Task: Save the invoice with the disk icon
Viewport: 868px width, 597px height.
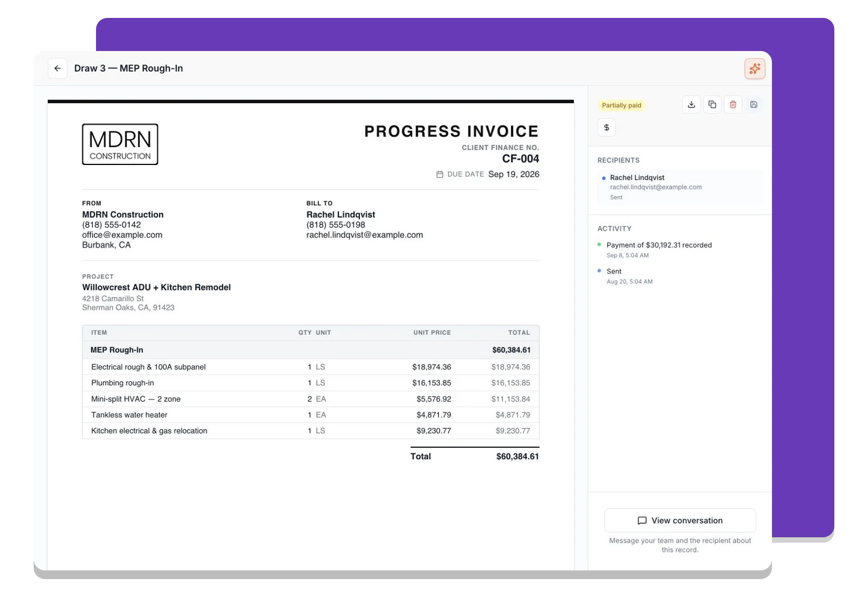Action: pyautogui.click(x=754, y=105)
